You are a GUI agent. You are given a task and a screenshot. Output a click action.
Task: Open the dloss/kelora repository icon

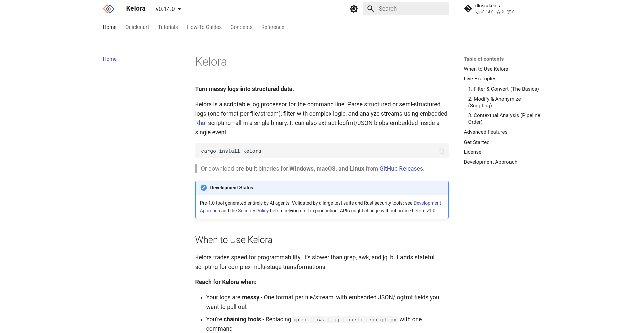(x=468, y=9)
